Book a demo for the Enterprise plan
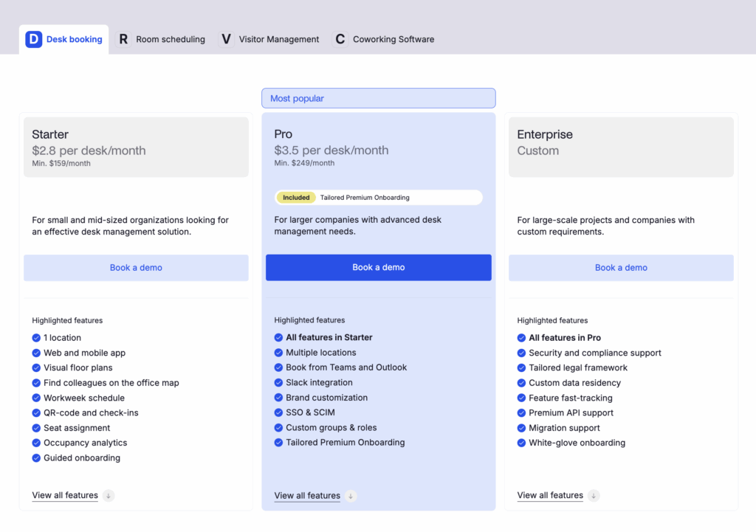This screenshot has width=756, height=532. [x=621, y=268]
